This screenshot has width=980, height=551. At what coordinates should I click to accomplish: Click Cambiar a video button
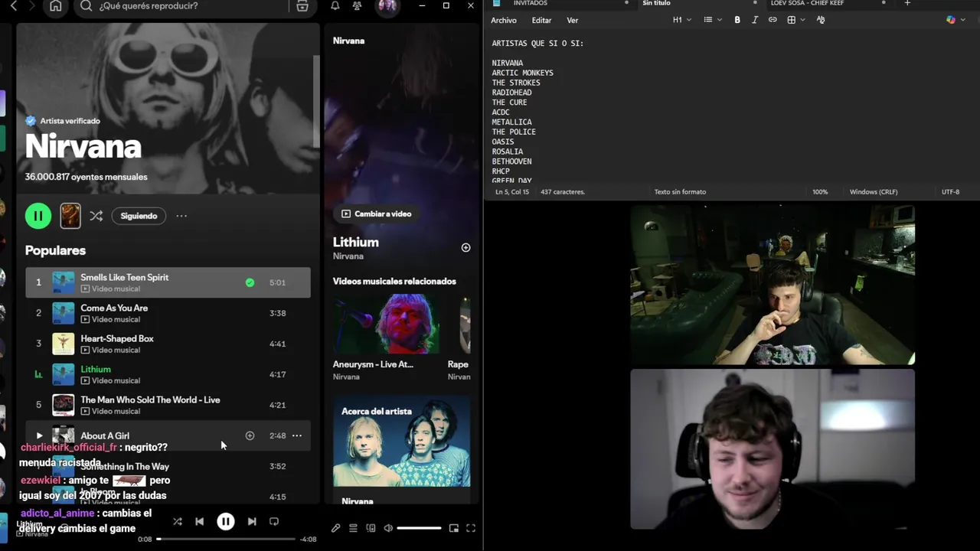[377, 214]
